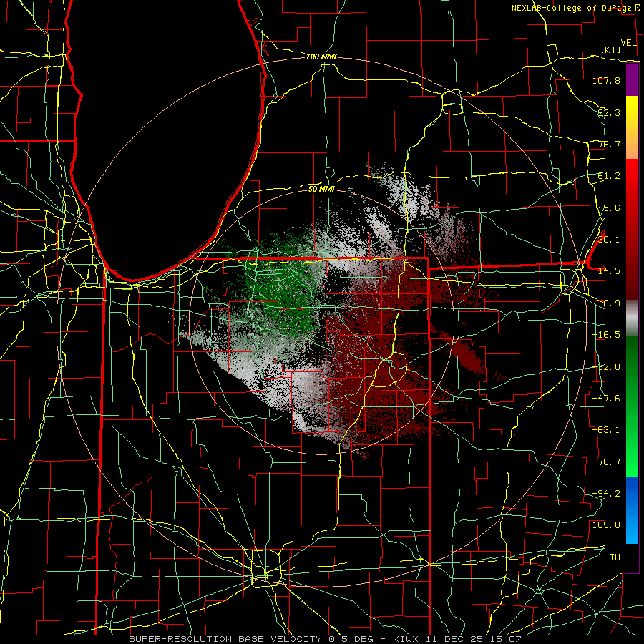Select the black TH segment of the color bar
Screen dimensions: 644x644
point(632,557)
